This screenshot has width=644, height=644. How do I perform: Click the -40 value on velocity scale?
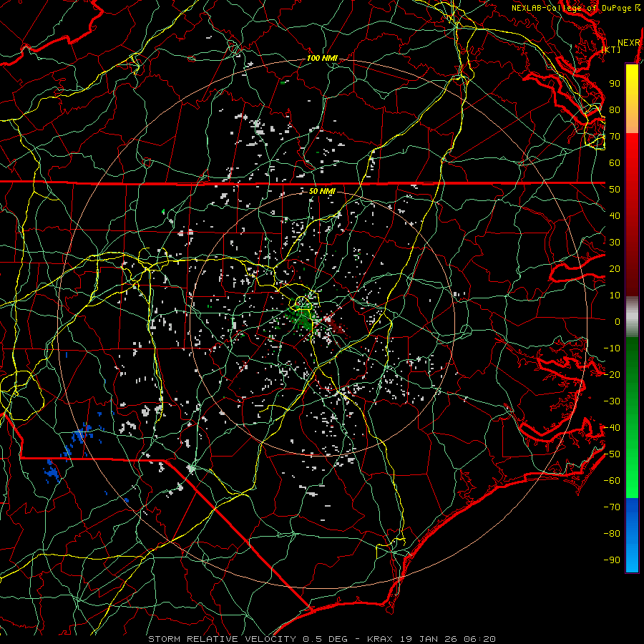point(612,428)
